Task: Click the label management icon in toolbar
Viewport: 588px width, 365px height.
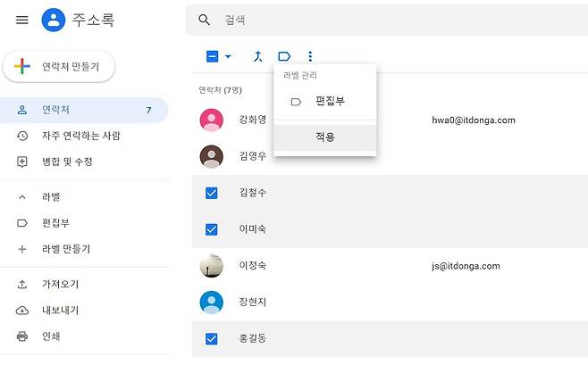Action: pyautogui.click(x=284, y=56)
